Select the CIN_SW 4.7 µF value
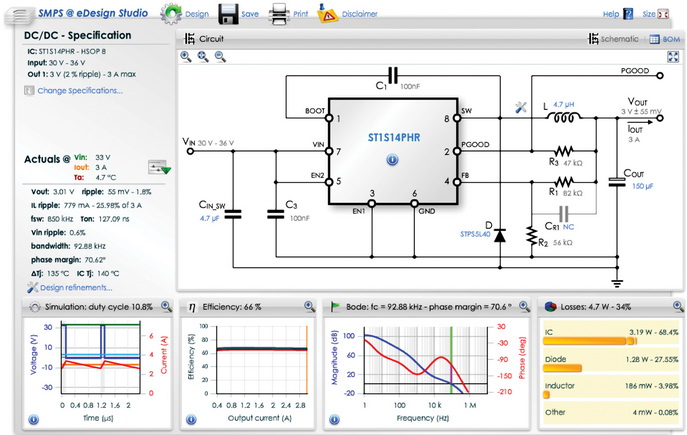Image resolution: width=687 pixels, height=435 pixels. [x=209, y=218]
